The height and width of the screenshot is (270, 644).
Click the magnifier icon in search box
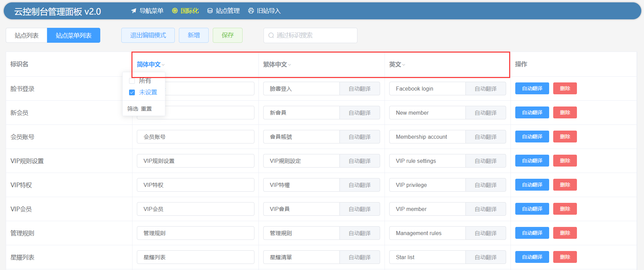pos(271,35)
